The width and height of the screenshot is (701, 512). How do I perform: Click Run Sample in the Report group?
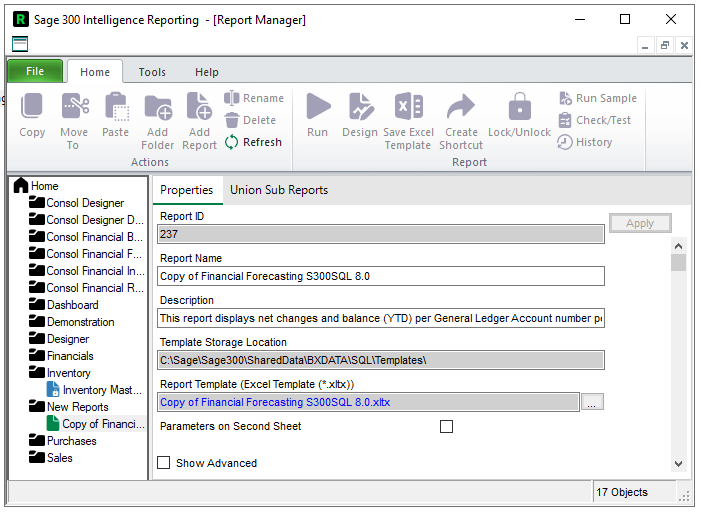[597, 98]
